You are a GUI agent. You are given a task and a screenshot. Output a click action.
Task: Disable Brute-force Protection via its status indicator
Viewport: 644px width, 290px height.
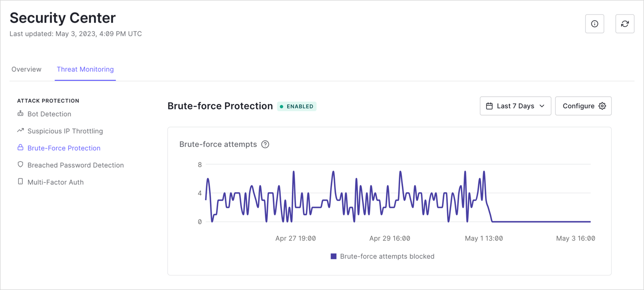pos(297,106)
